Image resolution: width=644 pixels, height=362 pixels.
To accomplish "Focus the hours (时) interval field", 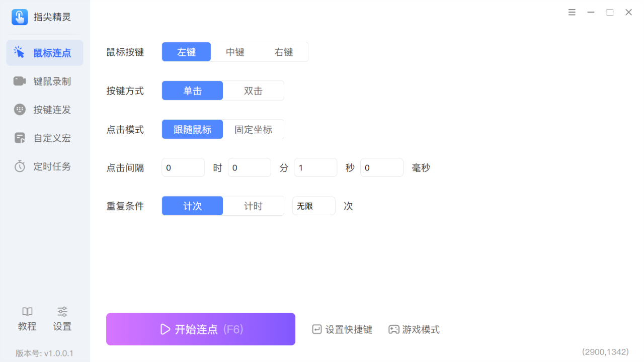I will click(x=183, y=167).
